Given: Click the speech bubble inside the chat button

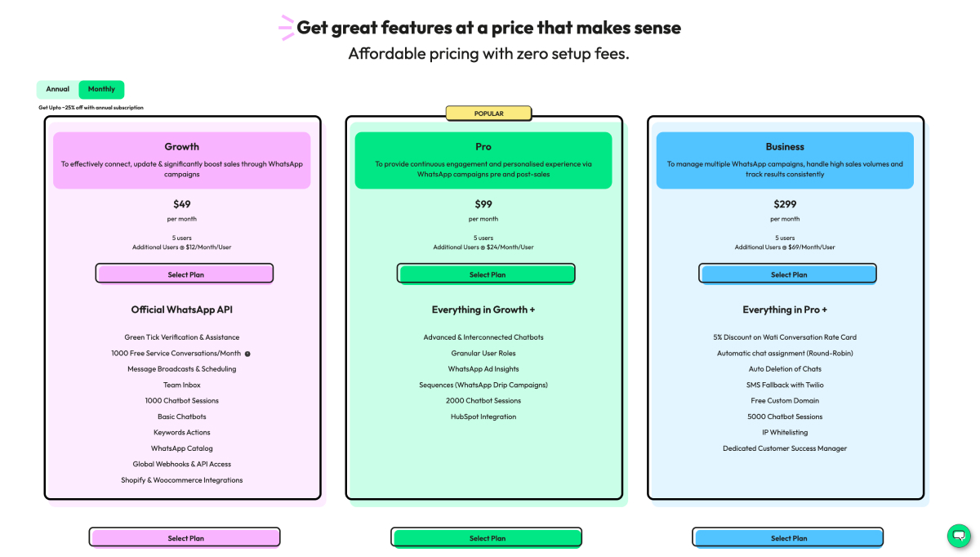Looking at the screenshot, I should (x=959, y=536).
